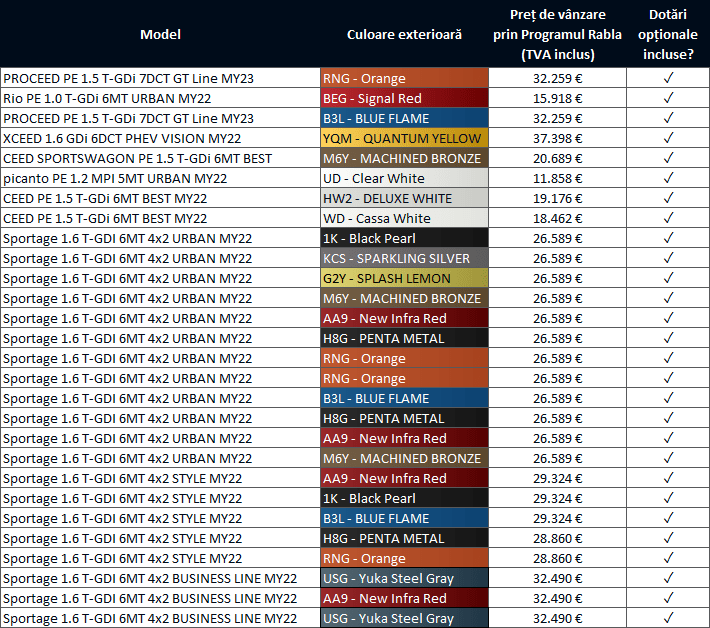Image resolution: width=710 pixels, height=628 pixels.
Task: Click the Culoare exterioară column header
Action: point(404,34)
